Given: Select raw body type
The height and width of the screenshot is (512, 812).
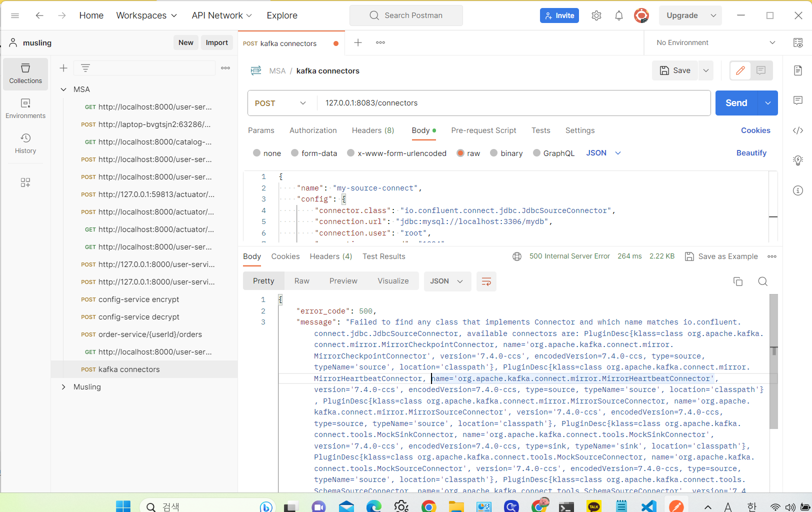Looking at the screenshot, I should tap(460, 153).
